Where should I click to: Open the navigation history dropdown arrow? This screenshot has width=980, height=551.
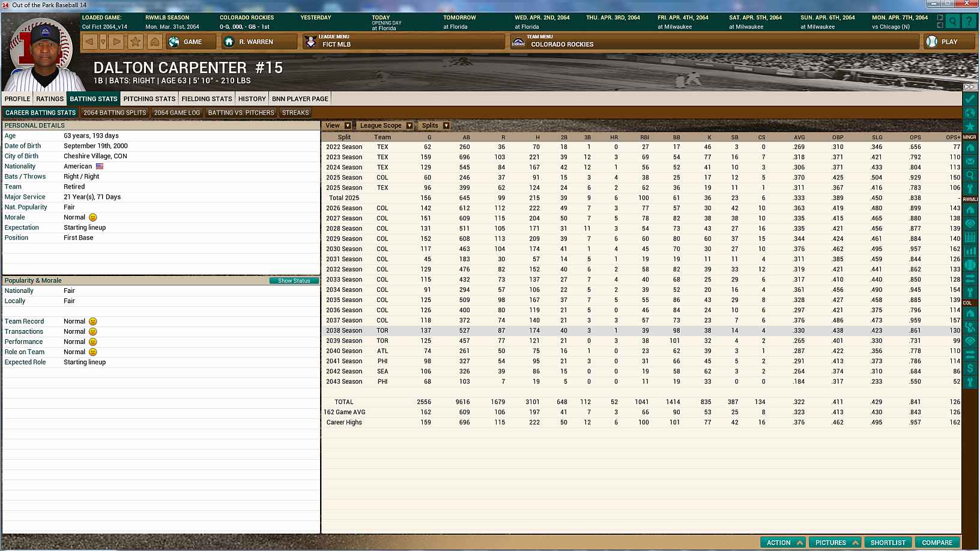click(103, 42)
